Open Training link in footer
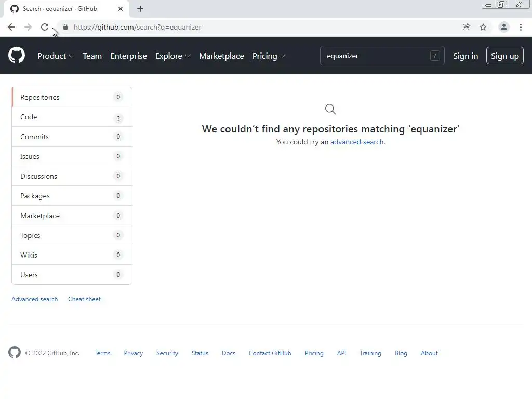Screen dimensions: 532x399 [x=370, y=353]
